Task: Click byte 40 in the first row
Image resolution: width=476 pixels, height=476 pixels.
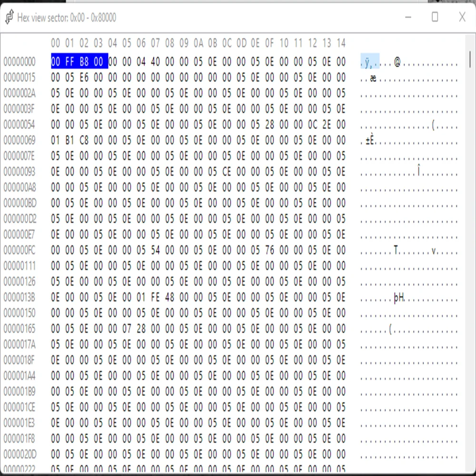Action: 156,61
